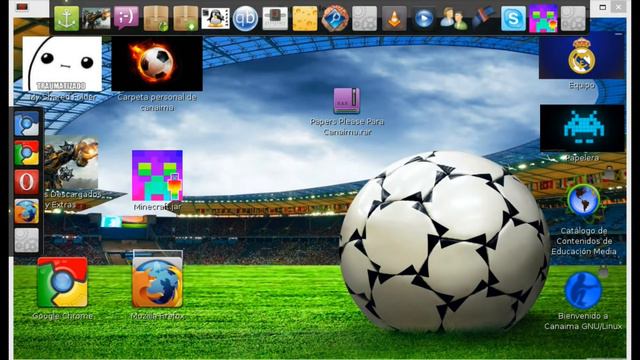
Task: Select the My Shared Folder desktop icon
Action: click(x=62, y=64)
